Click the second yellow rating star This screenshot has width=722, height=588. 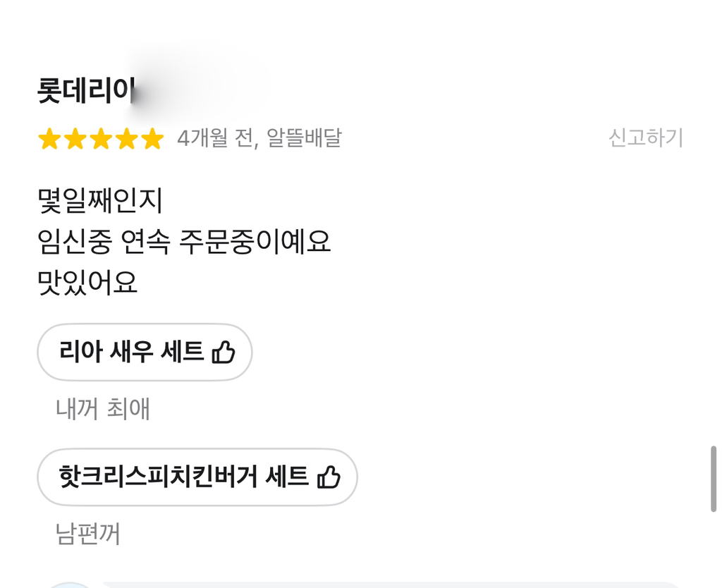pos(75,139)
